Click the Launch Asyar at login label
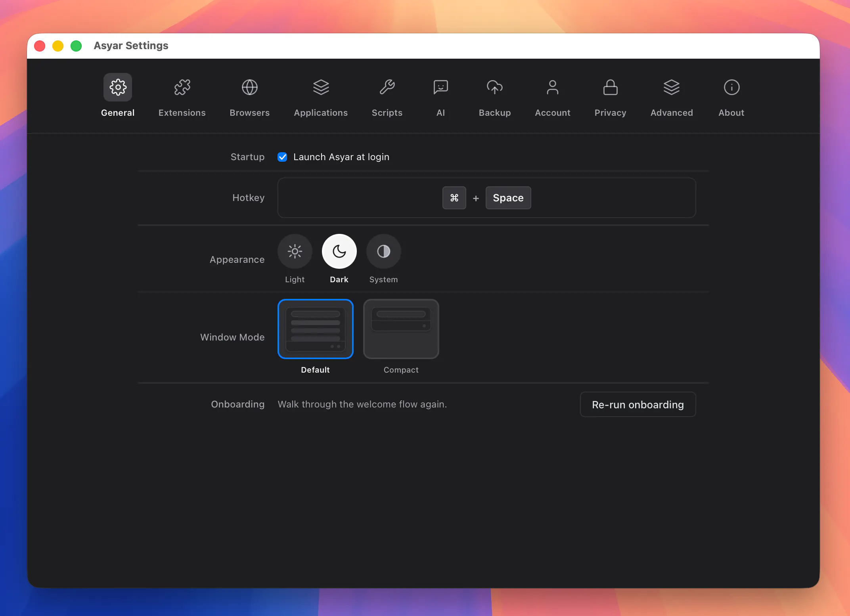 341,157
